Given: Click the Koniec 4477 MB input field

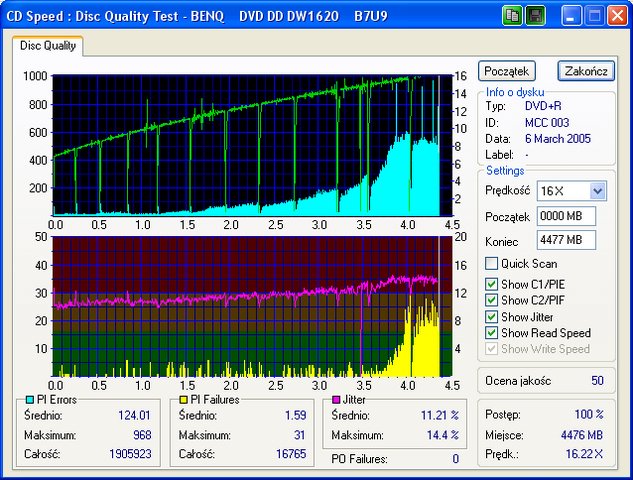Looking at the screenshot, I should (x=566, y=240).
